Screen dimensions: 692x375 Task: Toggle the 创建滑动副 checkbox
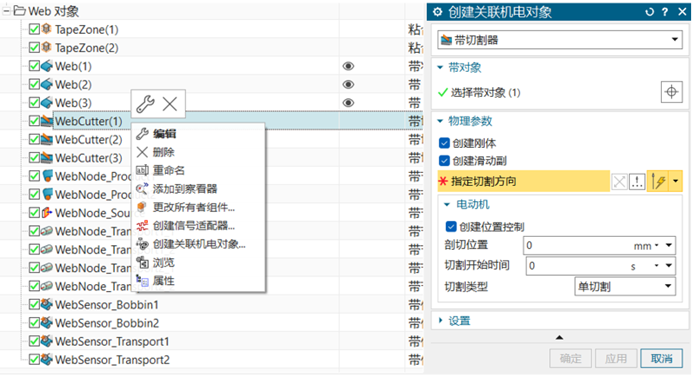tap(444, 161)
